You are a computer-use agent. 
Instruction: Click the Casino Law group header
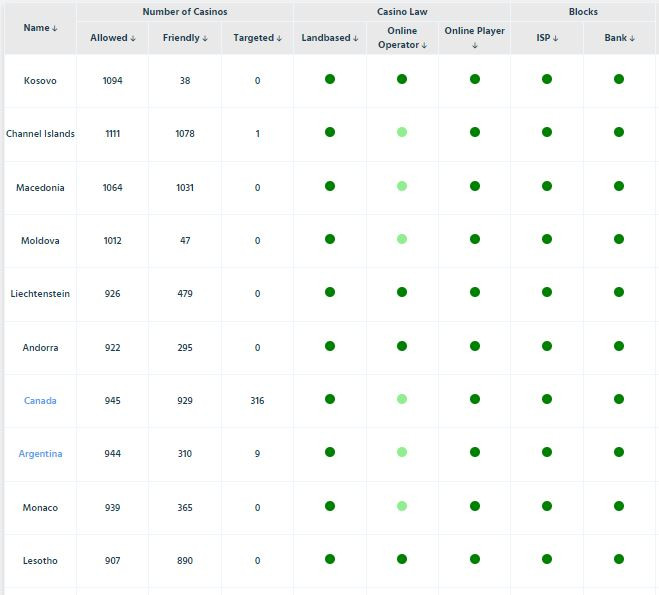[x=402, y=12]
